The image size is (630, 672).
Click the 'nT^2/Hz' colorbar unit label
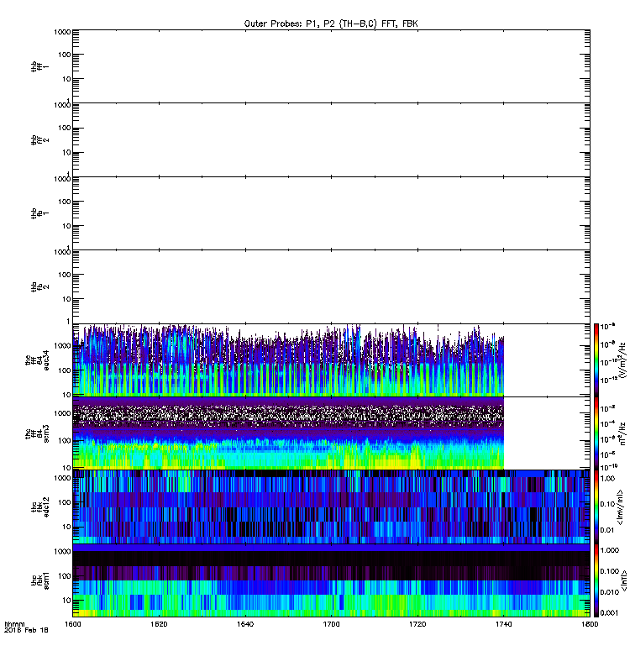pyautogui.click(x=622, y=433)
